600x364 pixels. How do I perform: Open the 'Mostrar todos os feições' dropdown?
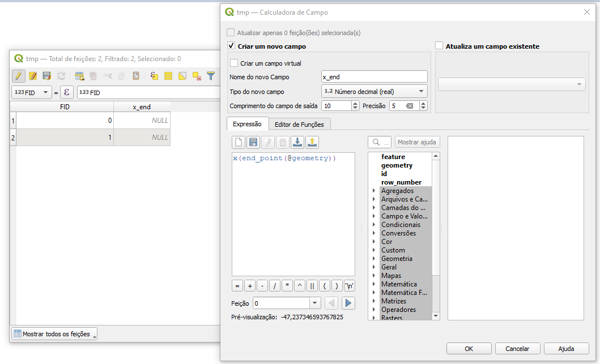click(54, 334)
